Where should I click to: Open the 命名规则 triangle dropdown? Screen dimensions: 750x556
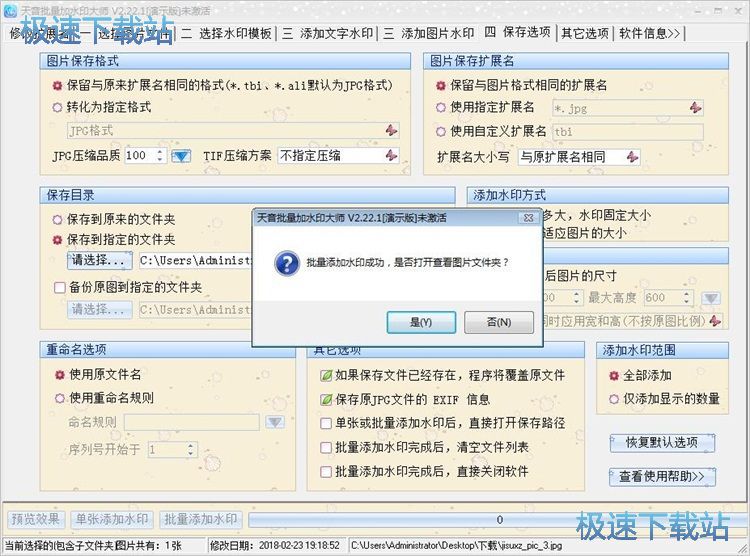(x=275, y=422)
